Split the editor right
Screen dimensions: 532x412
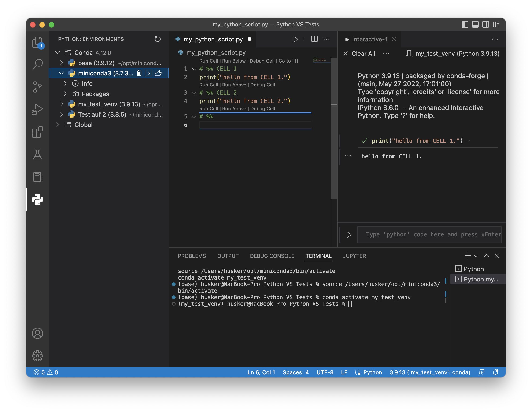tap(314, 39)
